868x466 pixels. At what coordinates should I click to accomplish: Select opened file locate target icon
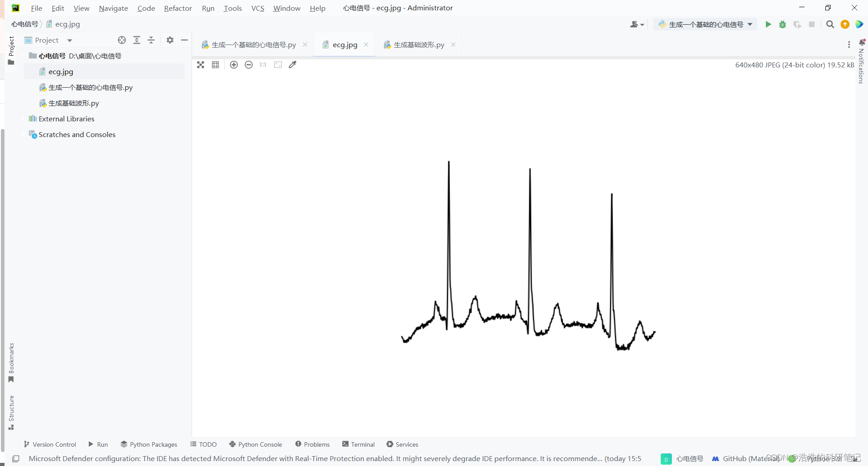pyautogui.click(x=122, y=40)
